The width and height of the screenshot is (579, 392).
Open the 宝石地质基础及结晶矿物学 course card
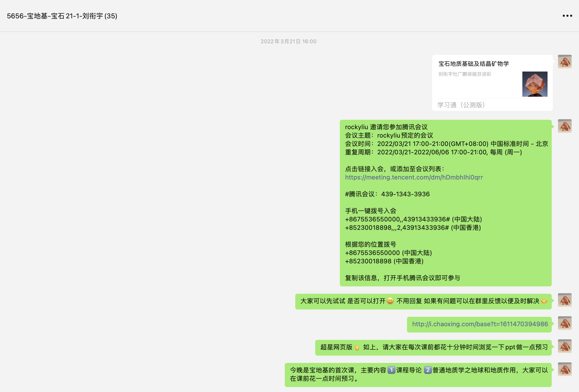[474, 64]
